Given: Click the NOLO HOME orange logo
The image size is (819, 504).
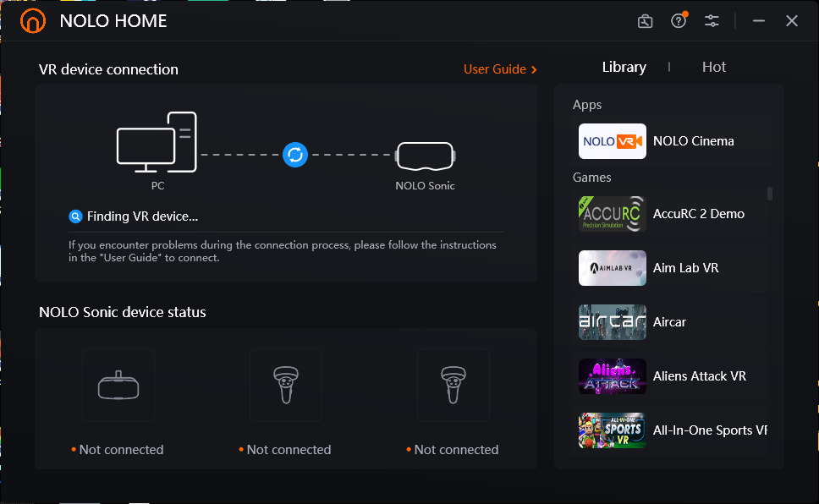Looking at the screenshot, I should (x=33, y=21).
